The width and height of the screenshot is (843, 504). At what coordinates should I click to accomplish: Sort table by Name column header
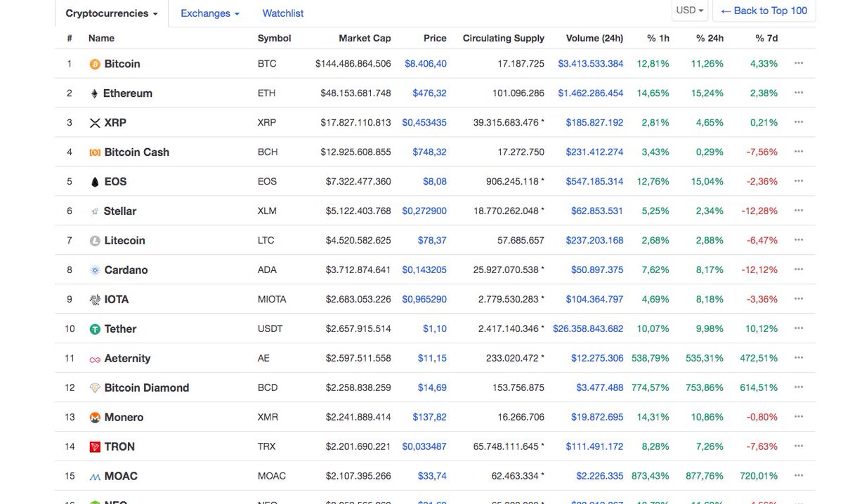tap(101, 38)
